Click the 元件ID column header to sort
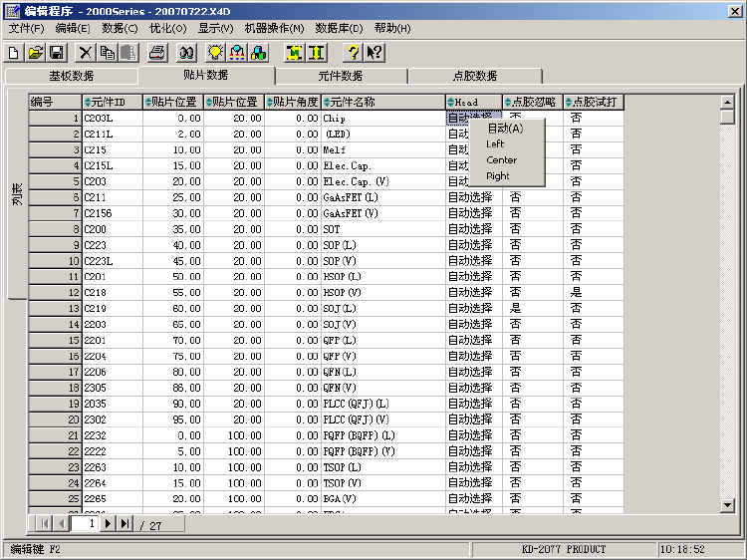The height and width of the screenshot is (560, 747). [111, 102]
